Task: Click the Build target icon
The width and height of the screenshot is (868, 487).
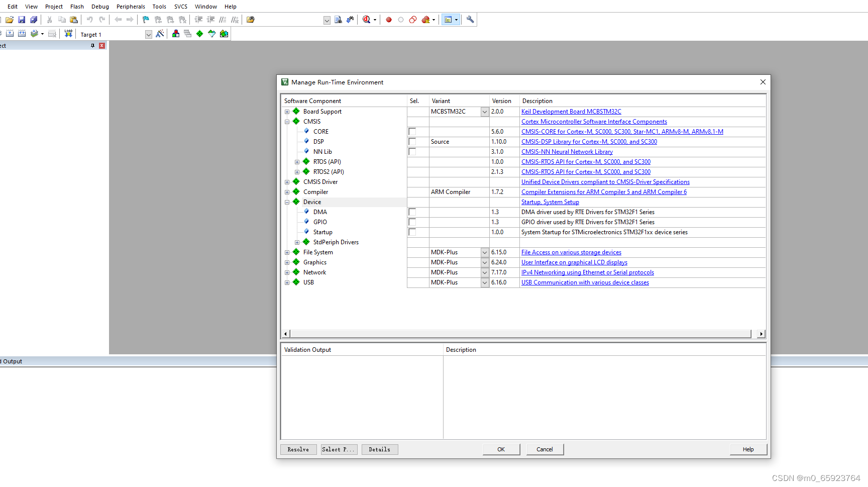Action: tap(10, 34)
